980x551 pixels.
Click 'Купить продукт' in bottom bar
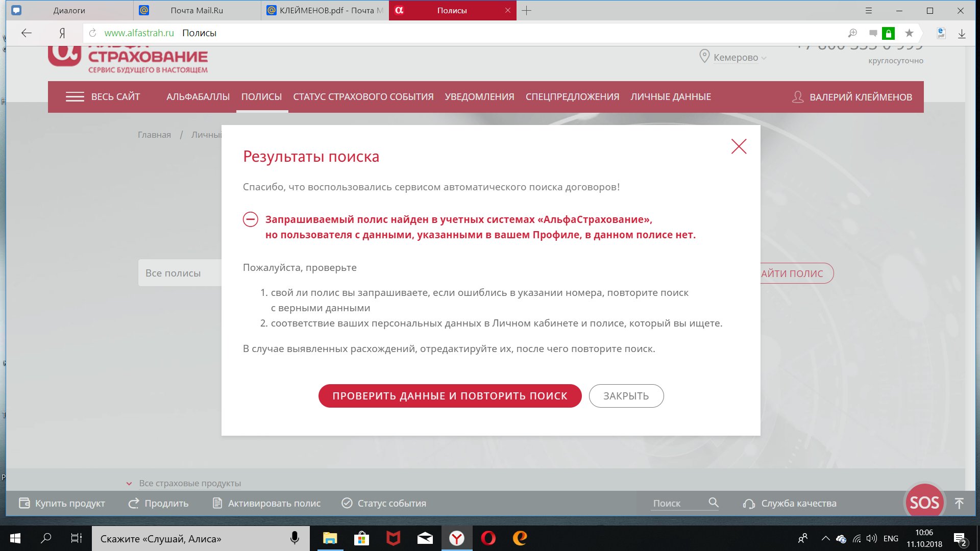[x=62, y=503]
